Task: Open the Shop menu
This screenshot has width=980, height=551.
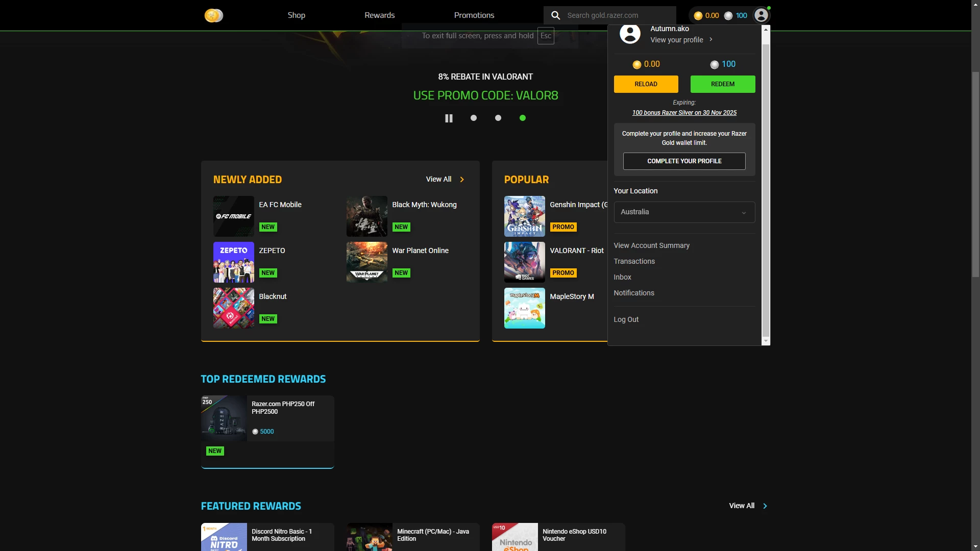Action: pos(296,15)
